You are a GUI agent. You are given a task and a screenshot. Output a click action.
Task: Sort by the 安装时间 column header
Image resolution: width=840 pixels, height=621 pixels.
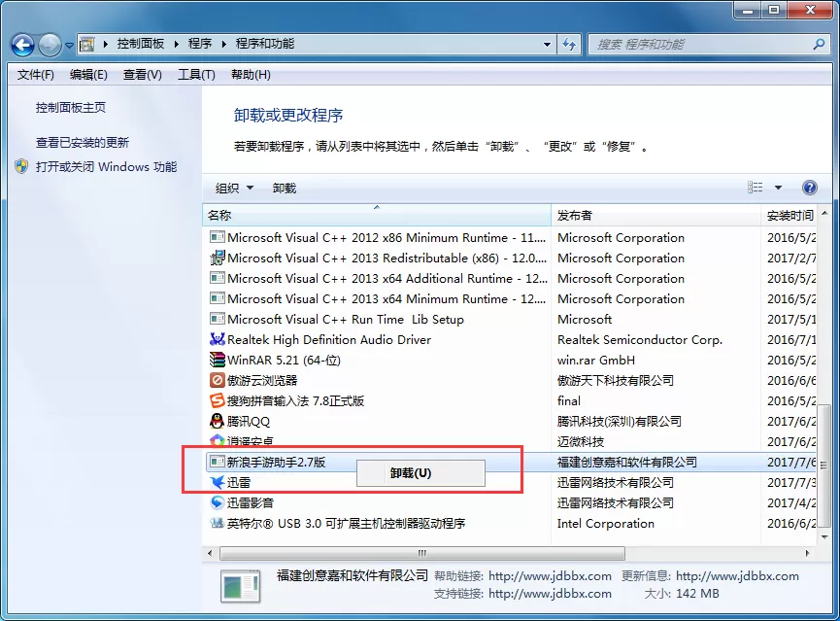[x=790, y=215]
